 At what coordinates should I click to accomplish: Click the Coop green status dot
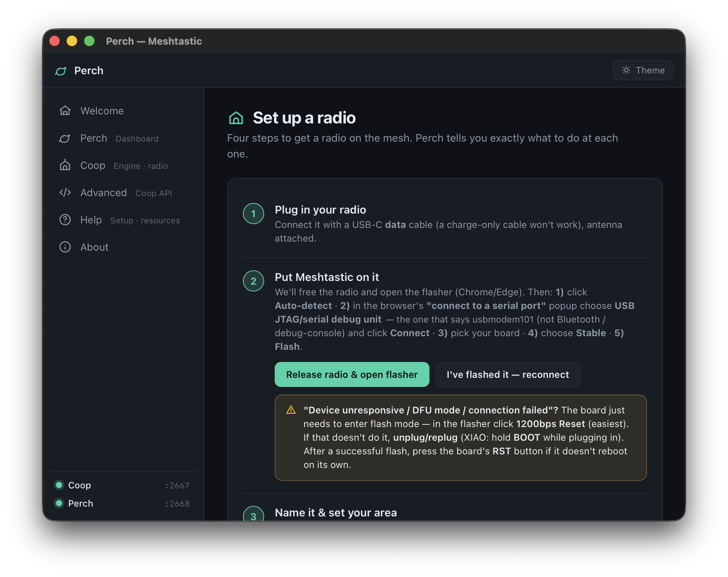tap(59, 485)
